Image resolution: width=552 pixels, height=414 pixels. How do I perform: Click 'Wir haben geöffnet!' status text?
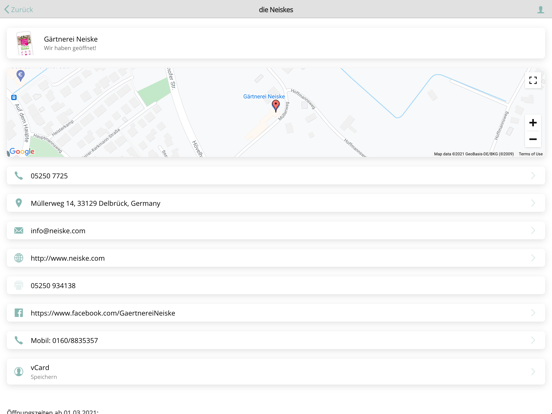pos(70,48)
